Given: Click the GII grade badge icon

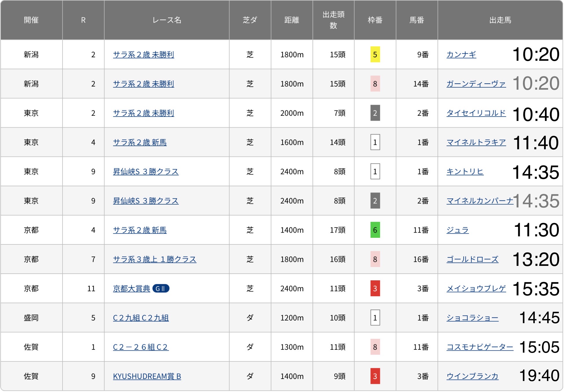Looking at the screenshot, I should pyautogui.click(x=160, y=288).
